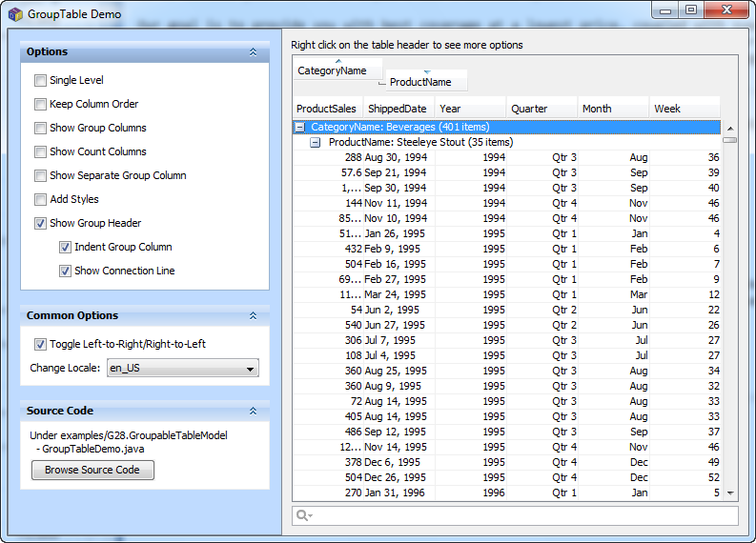The image size is (756, 543).
Task: Collapse the CategoryName: Beverages group
Action: pyautogui.click(x=300, y=128)
